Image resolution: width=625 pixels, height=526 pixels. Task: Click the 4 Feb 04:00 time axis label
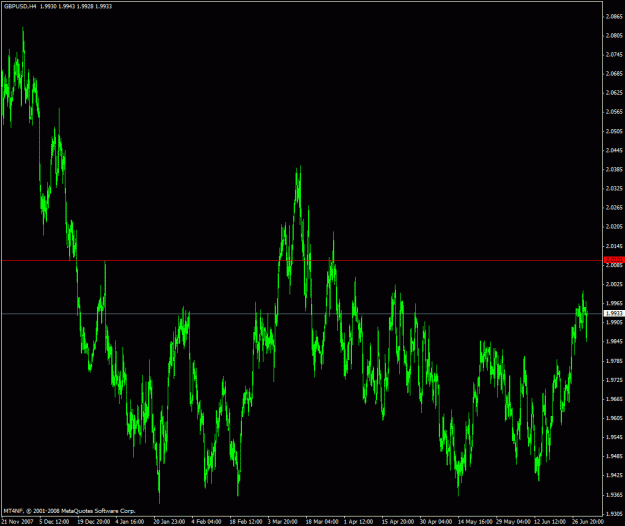[x=206, y=522]
